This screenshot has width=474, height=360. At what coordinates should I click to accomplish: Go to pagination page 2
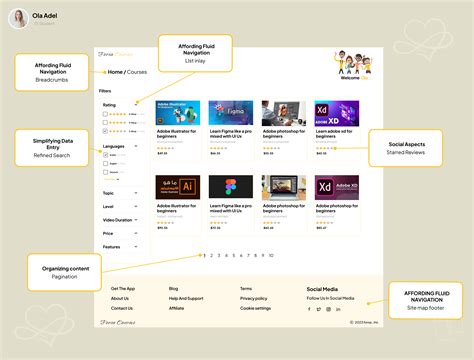[x=211, y=256]
